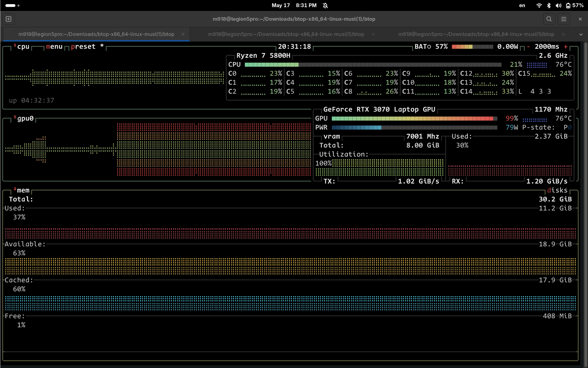588x368 pixels.
Task: Click the CPU frequency 2.6 GHz
Action: (553, 56)
